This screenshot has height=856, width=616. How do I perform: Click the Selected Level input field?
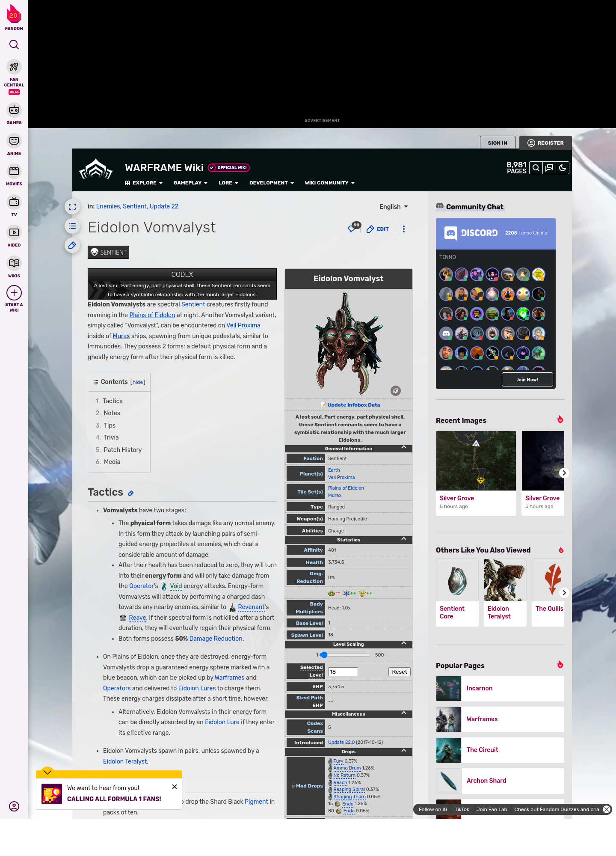(x=343, y=672)
